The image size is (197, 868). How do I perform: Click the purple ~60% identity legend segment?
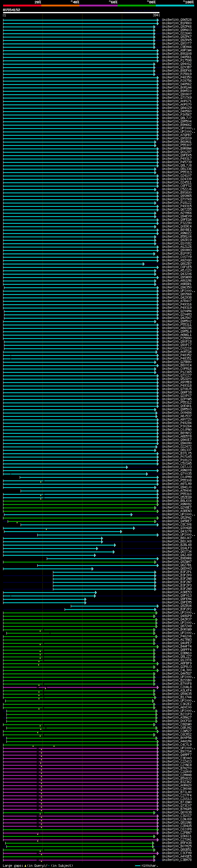[x=99, y=6]
